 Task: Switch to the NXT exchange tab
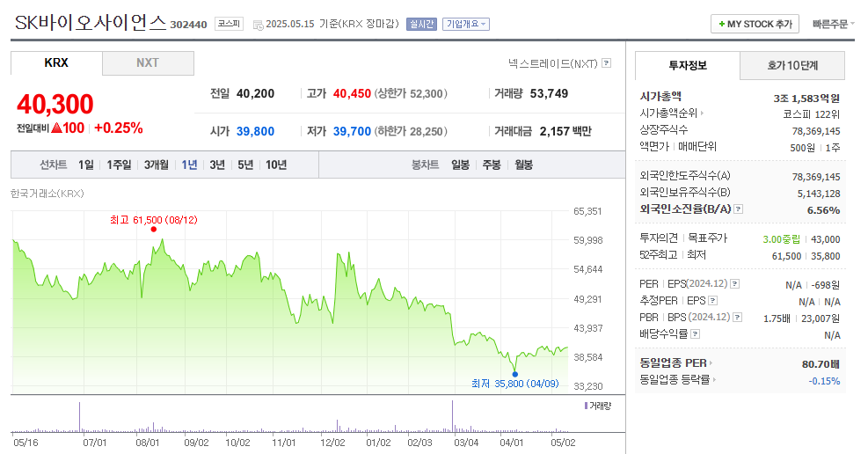pyautogui.click(x=148, y=63)
